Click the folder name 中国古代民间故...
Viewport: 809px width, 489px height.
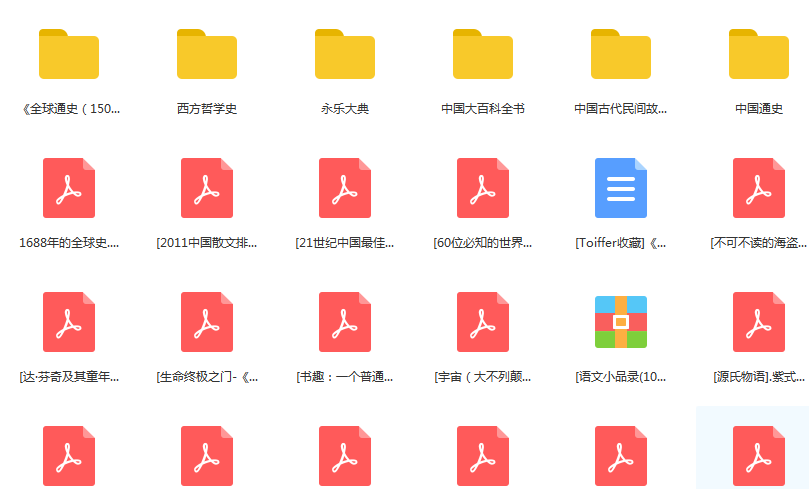coord(621,109)
